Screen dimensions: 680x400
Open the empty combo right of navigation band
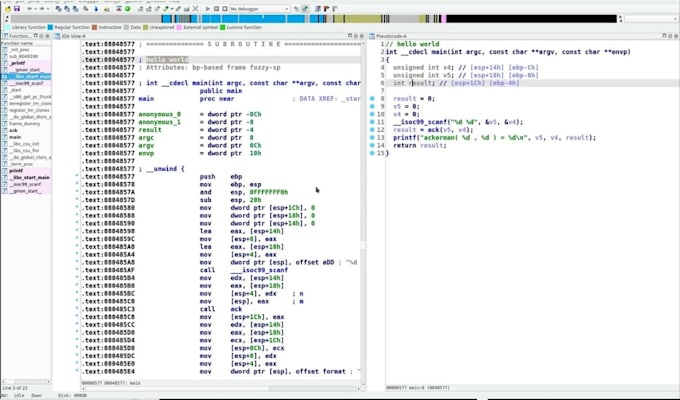click(651, 19)
